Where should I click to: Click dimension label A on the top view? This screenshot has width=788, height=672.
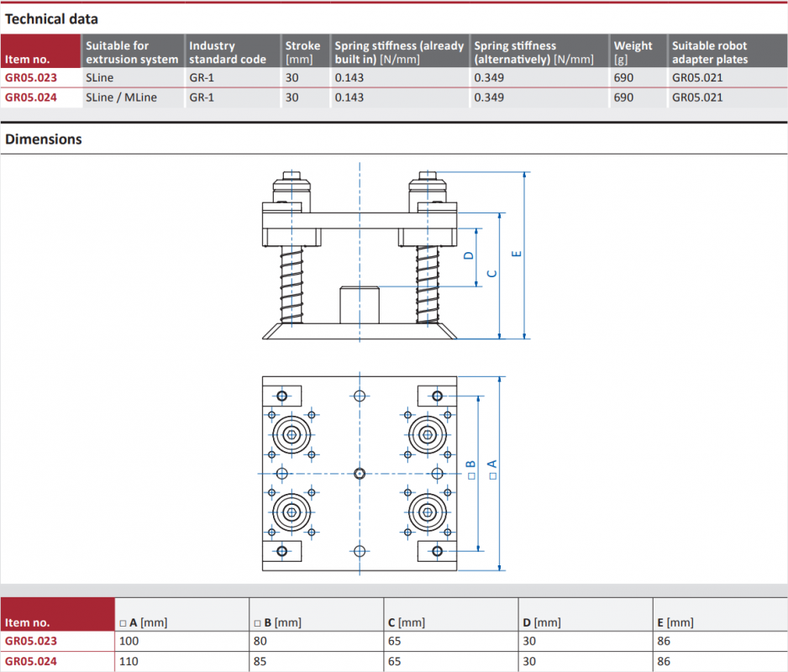492,470
